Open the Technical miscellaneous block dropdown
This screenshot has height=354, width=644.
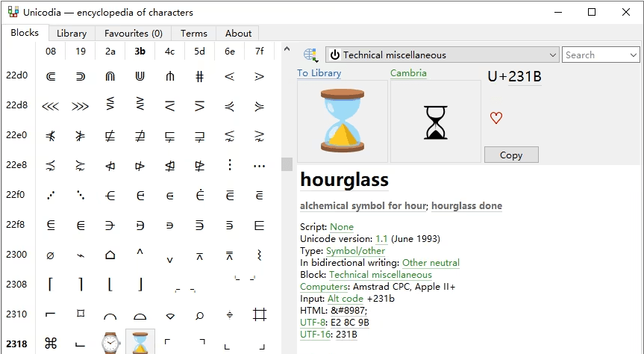pyautogui.click(x=443, y=55)
